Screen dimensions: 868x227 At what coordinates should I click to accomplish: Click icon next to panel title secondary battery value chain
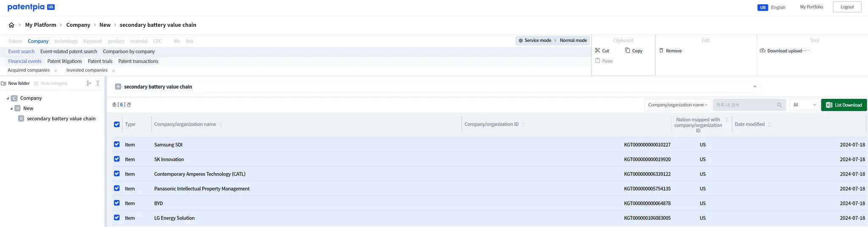[x=118, y=87]
